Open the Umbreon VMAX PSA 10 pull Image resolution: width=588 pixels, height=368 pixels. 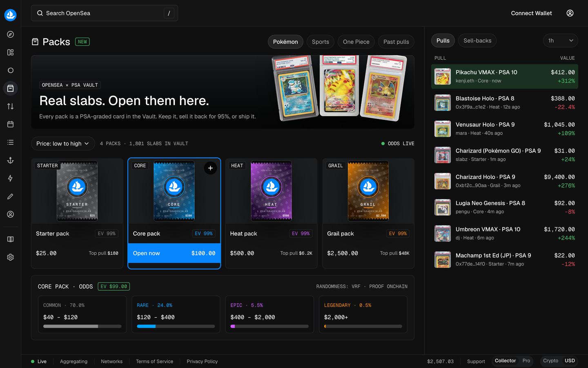coord(505,233)
